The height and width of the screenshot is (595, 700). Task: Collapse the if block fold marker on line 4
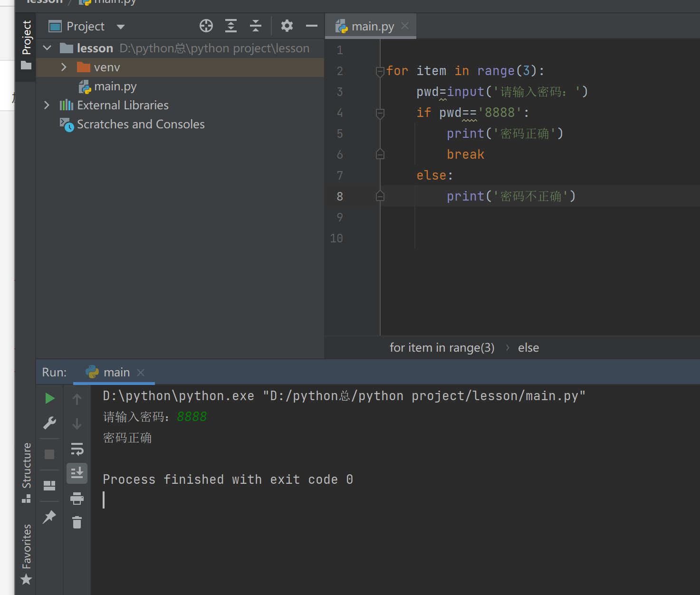click(x=380, y=114)
